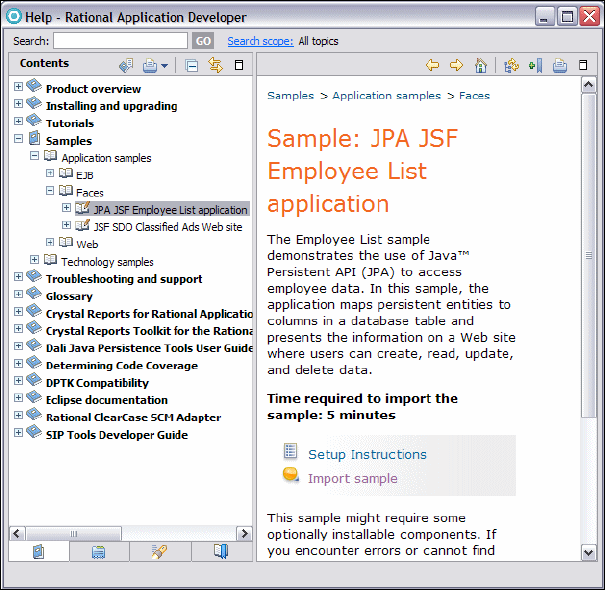This screenshot has width=605, height=590.
Task: Click the Home icon in content toolbar
Action: tap(481, 65)
